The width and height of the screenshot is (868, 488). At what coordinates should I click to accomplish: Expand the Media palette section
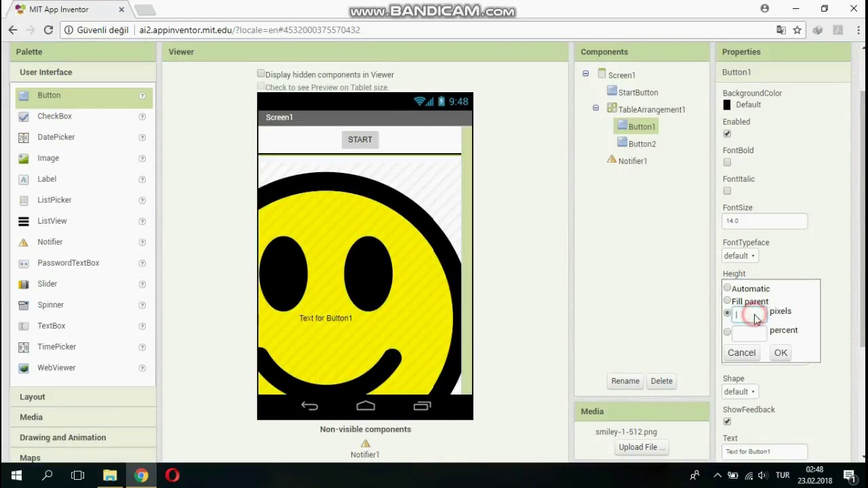click(x=82, y=418)
